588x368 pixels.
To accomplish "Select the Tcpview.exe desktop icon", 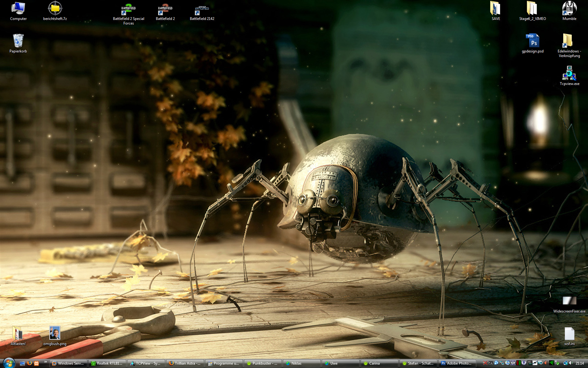I will [x=569, y=76].
